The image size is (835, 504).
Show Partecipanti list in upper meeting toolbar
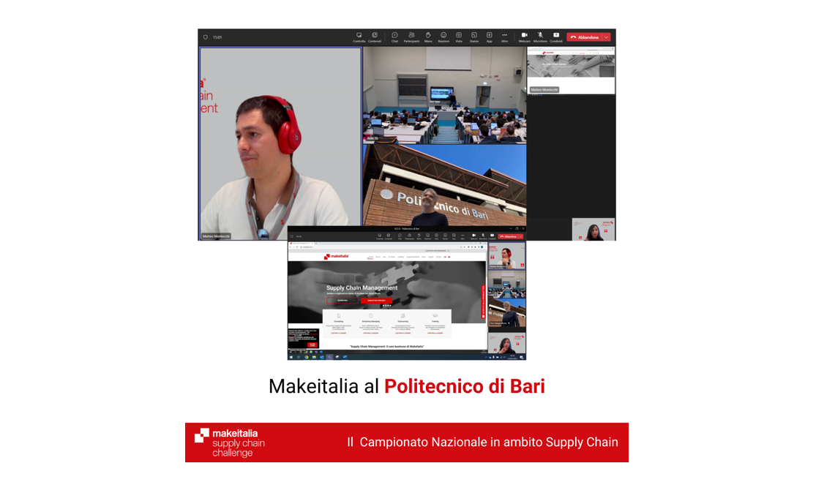pyautogui.click(x=411, y=37)
